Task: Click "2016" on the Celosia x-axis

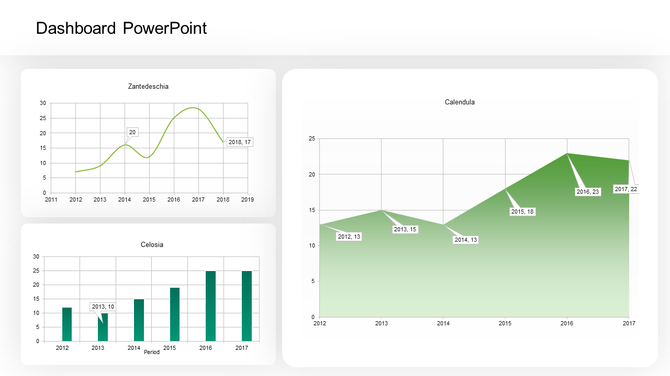Action: point(206,348)
